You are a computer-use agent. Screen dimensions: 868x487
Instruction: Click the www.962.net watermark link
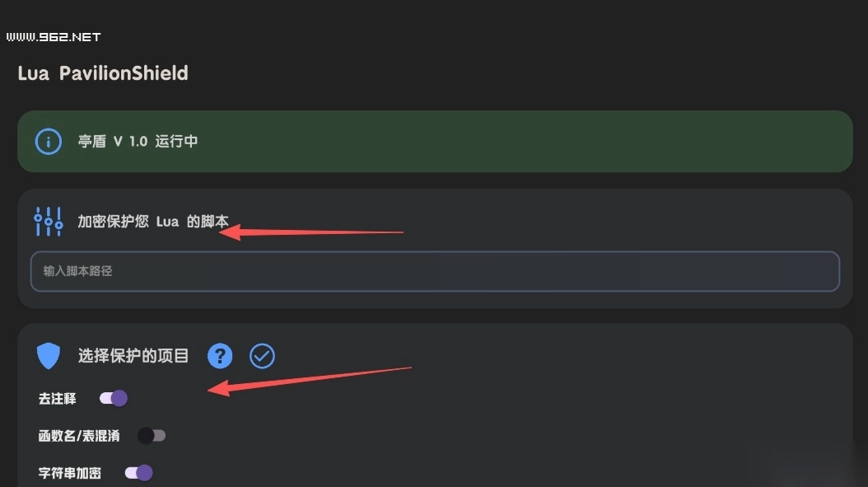53,37
